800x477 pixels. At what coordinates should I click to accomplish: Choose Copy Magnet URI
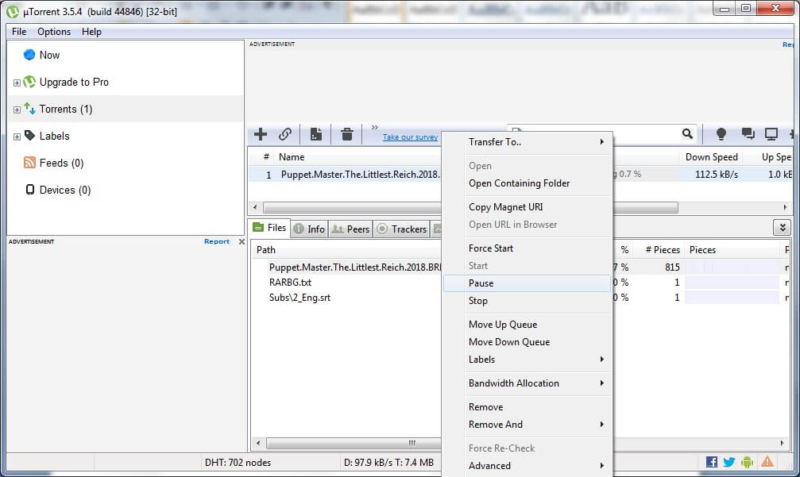527,207
